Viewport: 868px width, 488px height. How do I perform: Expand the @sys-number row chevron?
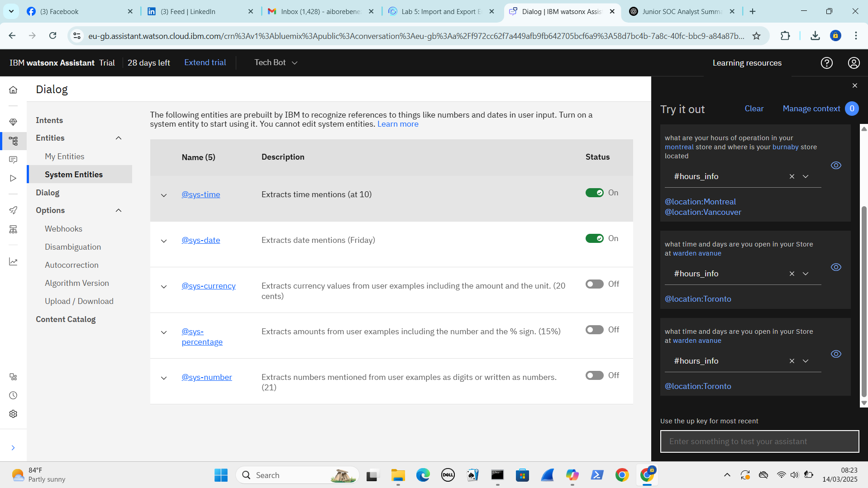click(164, 378)
